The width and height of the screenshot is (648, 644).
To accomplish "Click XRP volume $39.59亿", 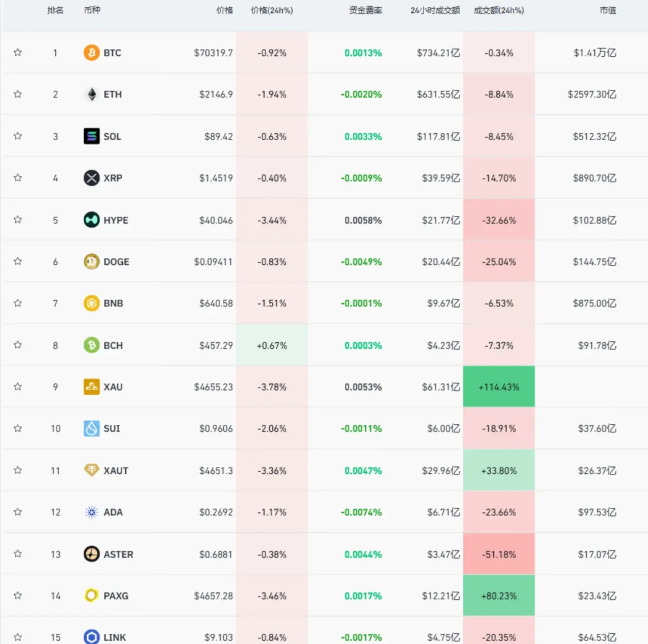I will pyautogui.click(x=441, y=178).
